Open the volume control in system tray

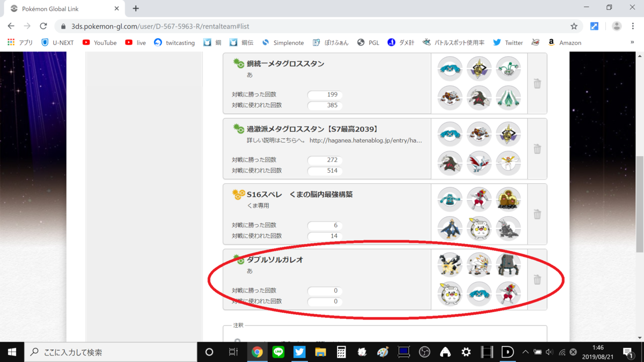tap(549, 352)
